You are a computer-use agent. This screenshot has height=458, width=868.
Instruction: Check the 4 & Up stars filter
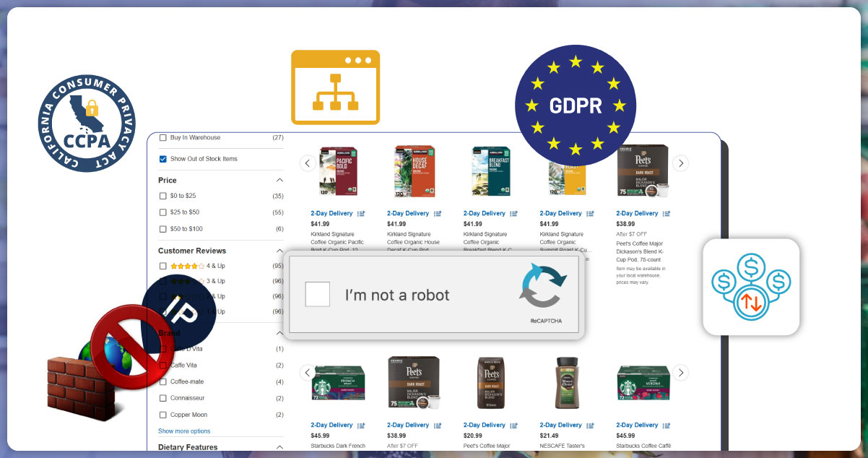[163, 266]
